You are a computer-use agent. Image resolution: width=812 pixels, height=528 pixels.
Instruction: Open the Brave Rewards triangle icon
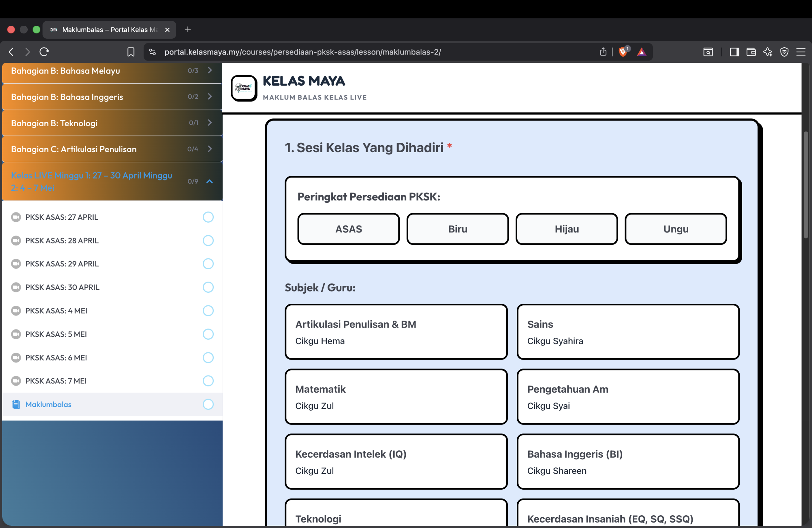tap(642, 52)
